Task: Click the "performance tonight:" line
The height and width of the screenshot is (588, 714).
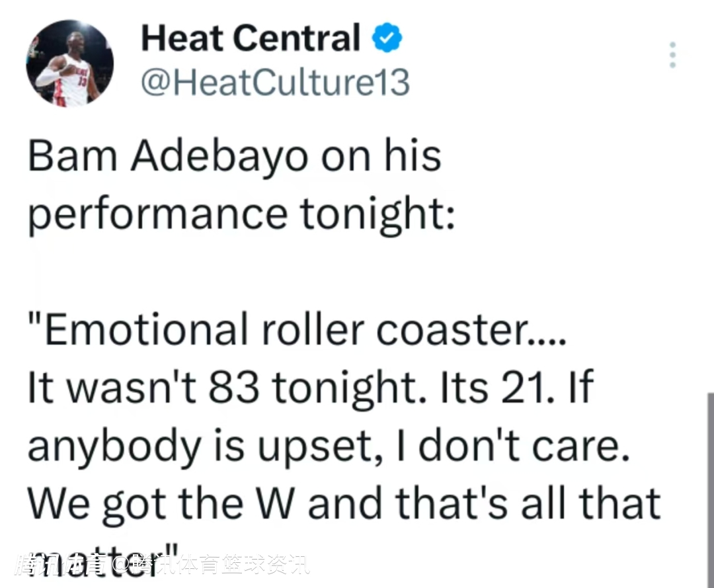Action: pyautogui.click(x=241, y=214)
